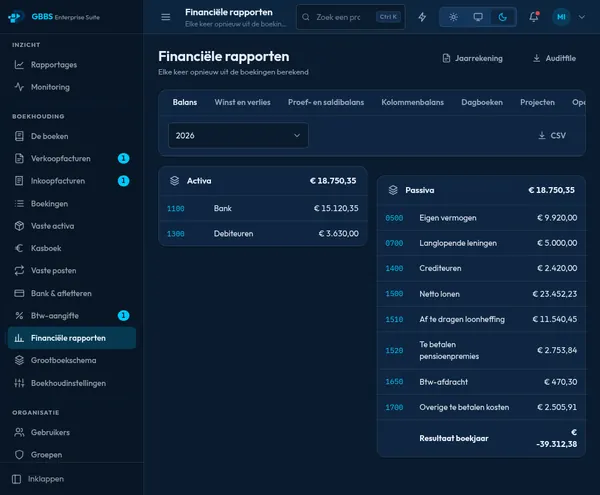This screenshot has width=600, height=495.
Task: Switch to Projecten tab
Action: pos(537,102)
